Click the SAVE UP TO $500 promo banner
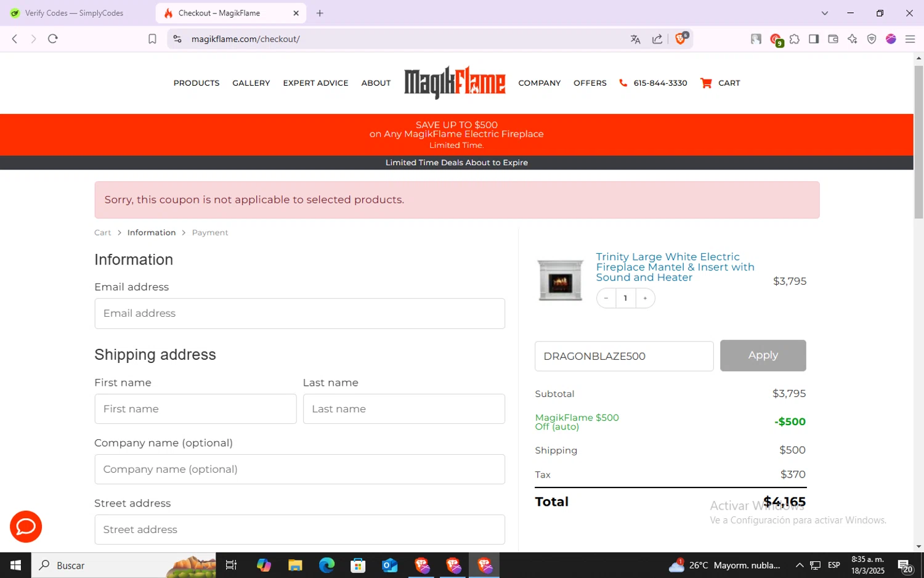924x578 pixels. [x=456, y=134]
